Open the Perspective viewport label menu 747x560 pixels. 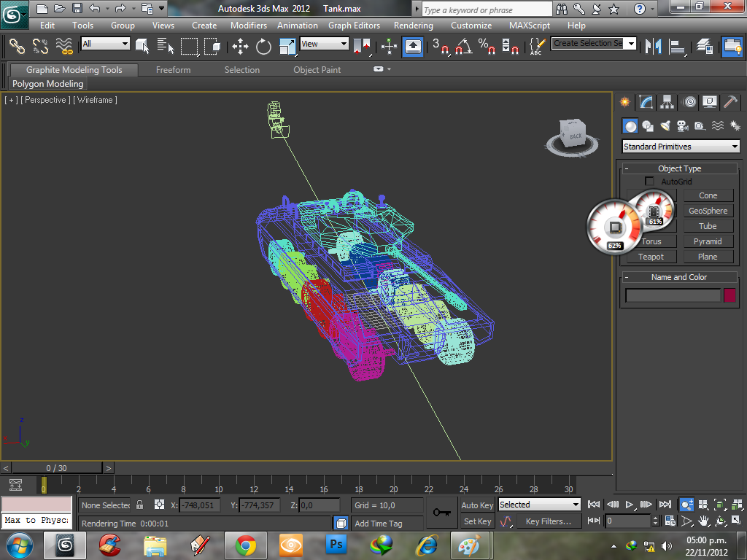45,100
